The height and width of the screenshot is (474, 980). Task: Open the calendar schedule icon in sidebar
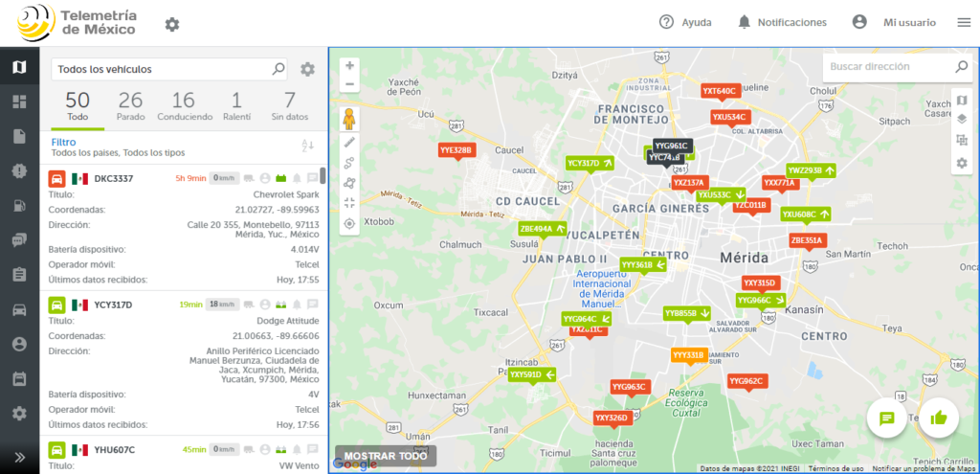pyautogui.click(x=19, y=378)
